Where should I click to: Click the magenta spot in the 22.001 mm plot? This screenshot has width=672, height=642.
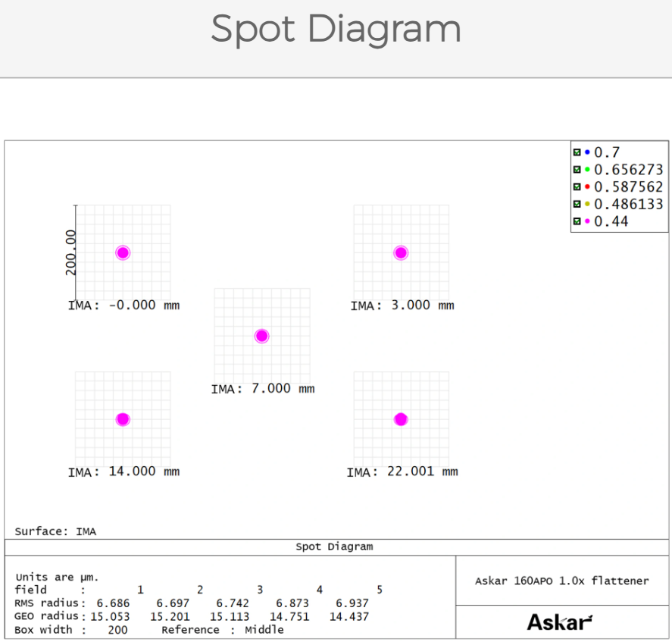pyautogui.click(x=402, y=419)
